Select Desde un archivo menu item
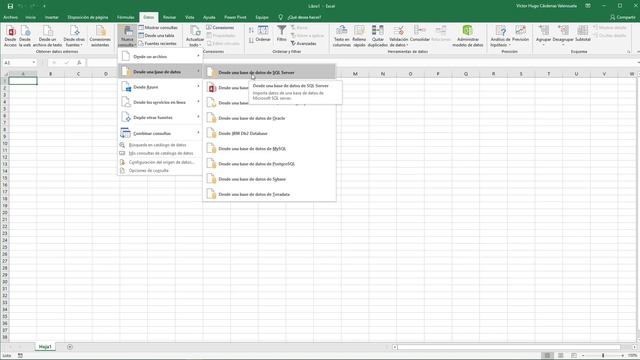This screenshot has height=360, width=640. point(160,56)
